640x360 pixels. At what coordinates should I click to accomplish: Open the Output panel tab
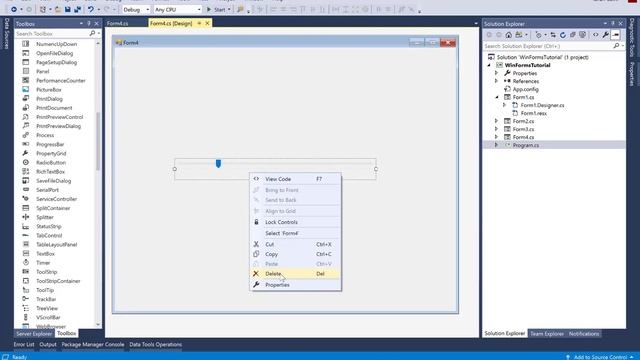(48, 344)
